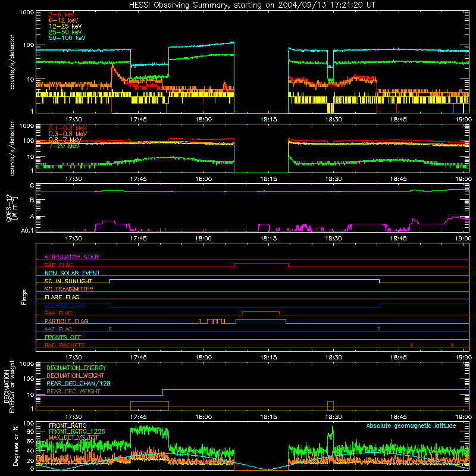This screenshot has width=476, height=476.
Task: Select the AAZ_FLAG label
Action: pos(58,329)
